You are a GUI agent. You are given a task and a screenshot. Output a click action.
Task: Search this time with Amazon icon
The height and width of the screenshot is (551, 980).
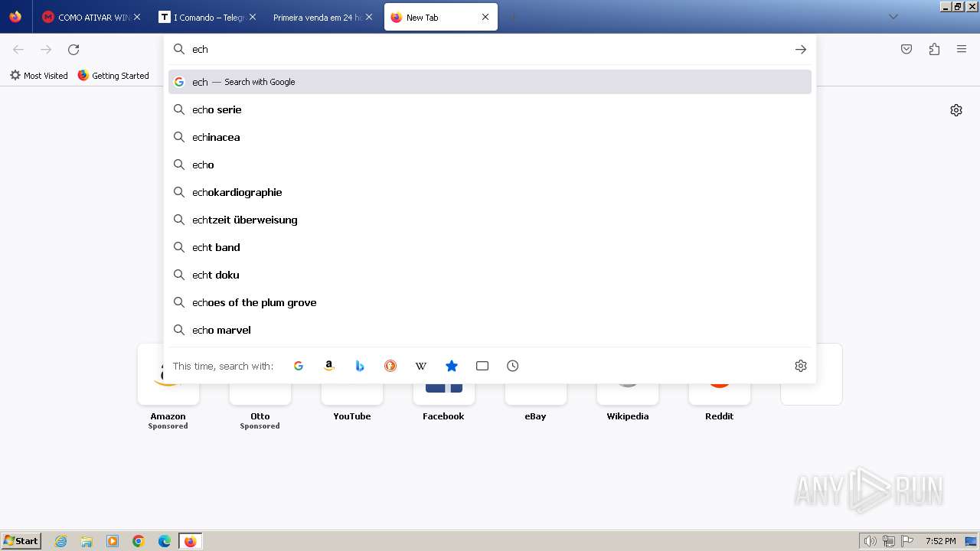[x=329, y=366]
